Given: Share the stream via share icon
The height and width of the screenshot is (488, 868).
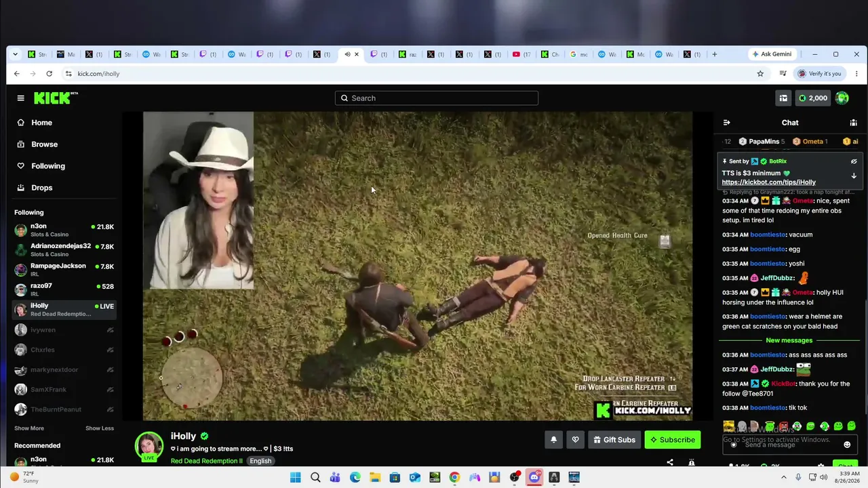Looking at the screenshot, I should tap(670, 462).
